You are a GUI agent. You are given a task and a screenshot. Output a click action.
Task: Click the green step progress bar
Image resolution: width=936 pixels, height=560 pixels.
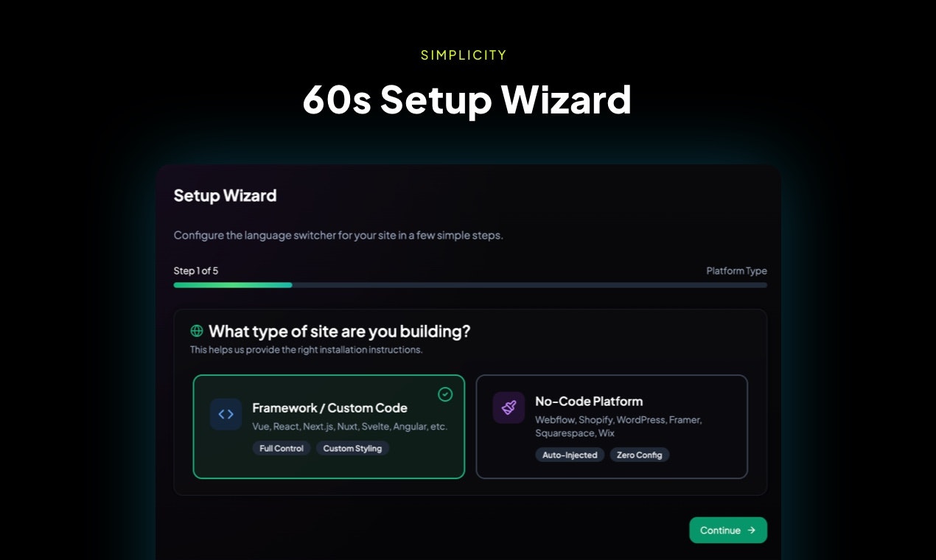(233, 284)
